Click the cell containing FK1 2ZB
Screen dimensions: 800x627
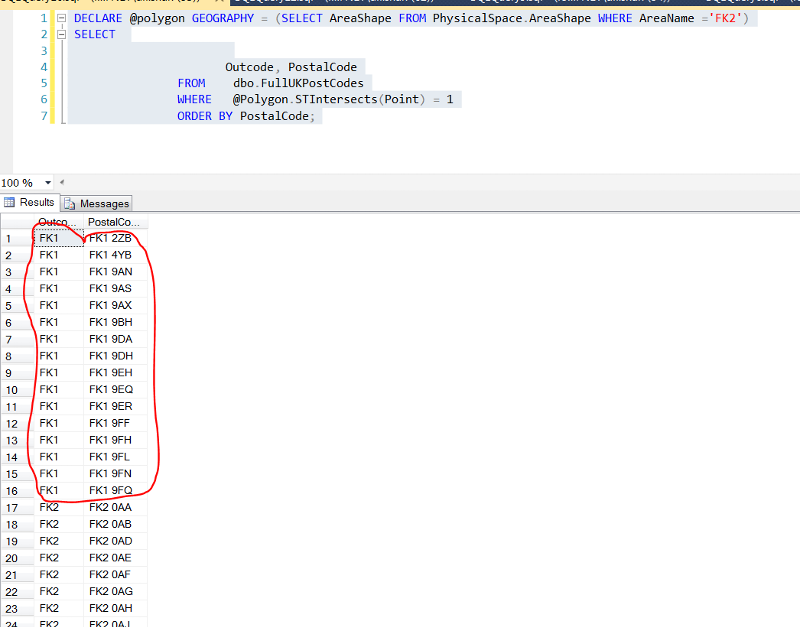pos(110,238)
